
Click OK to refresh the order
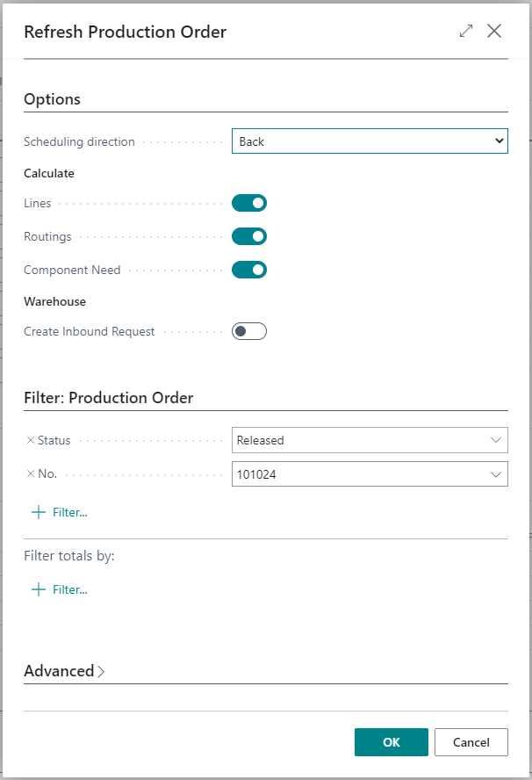coord(391,742)
